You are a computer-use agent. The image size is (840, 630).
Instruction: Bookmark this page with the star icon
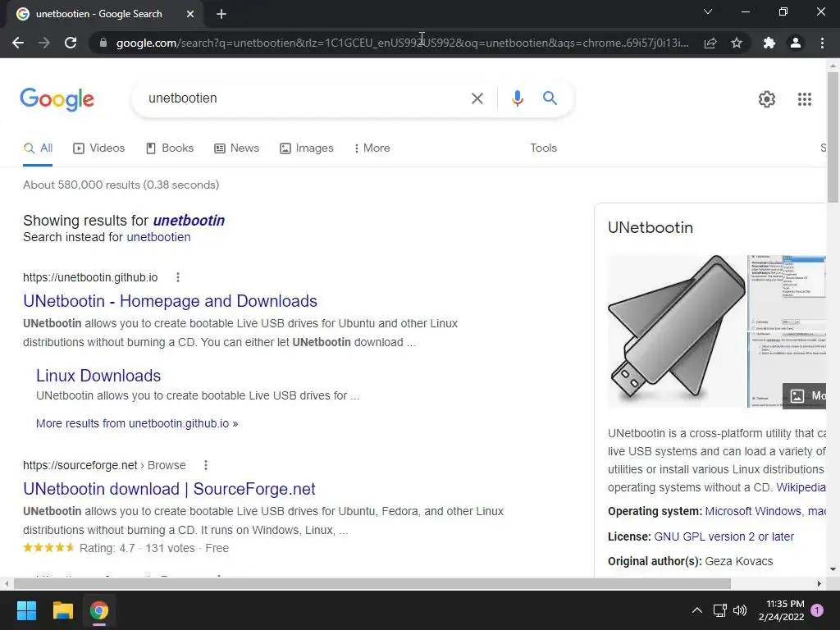pyautogui.click(x=737, y=43)
